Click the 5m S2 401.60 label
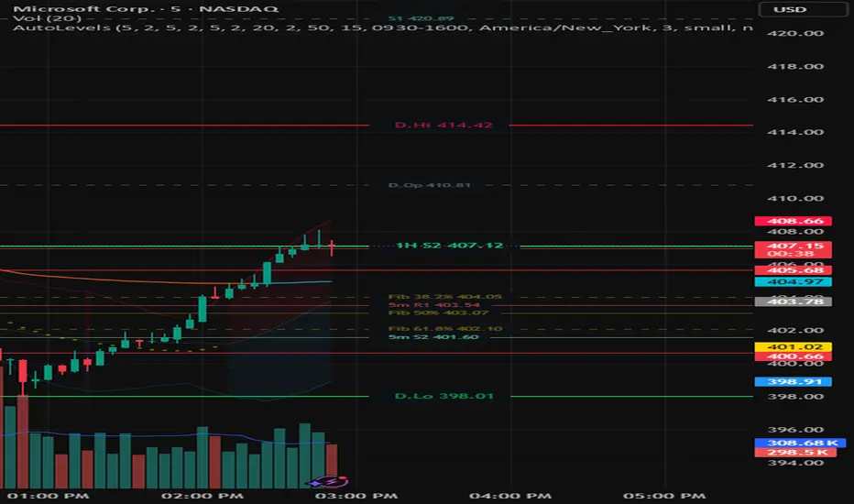The width and height of the screenshot is (854, 504). click(x=433, y=336)
